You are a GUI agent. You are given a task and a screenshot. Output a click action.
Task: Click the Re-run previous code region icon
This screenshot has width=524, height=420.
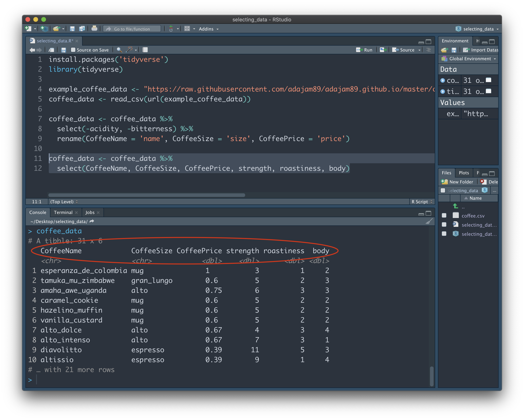pos(383,50)
